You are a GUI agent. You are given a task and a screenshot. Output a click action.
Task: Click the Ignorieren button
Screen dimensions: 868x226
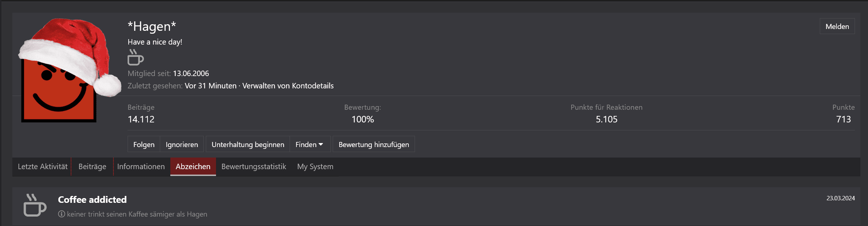(x=182, y=145)
